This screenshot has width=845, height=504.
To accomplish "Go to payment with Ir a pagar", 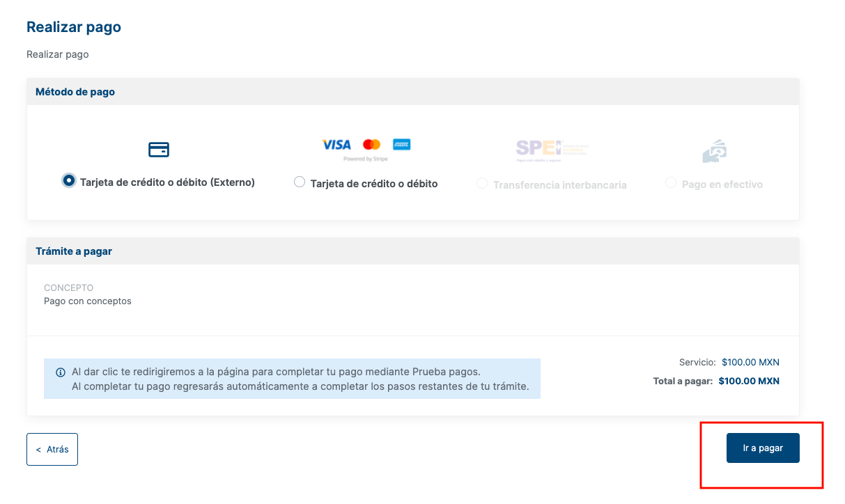I will (x=763, y=448).
